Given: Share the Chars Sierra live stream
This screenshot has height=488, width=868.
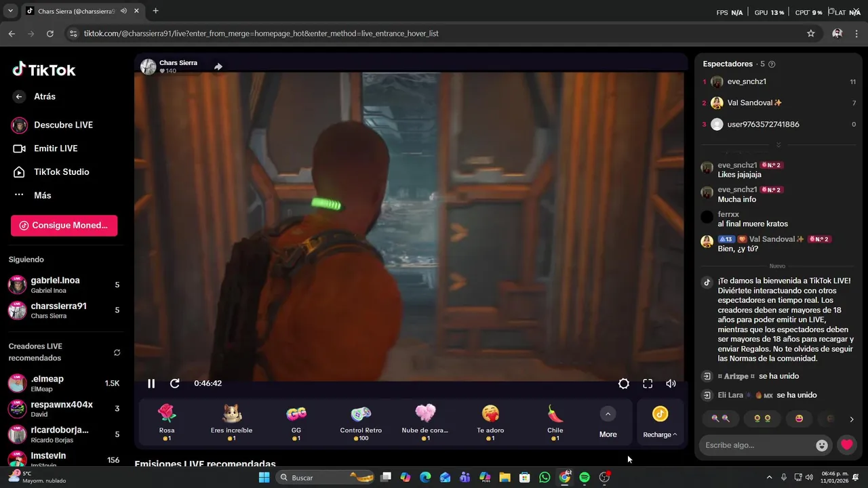Looking at the screenshot, I should click(218, 66).
